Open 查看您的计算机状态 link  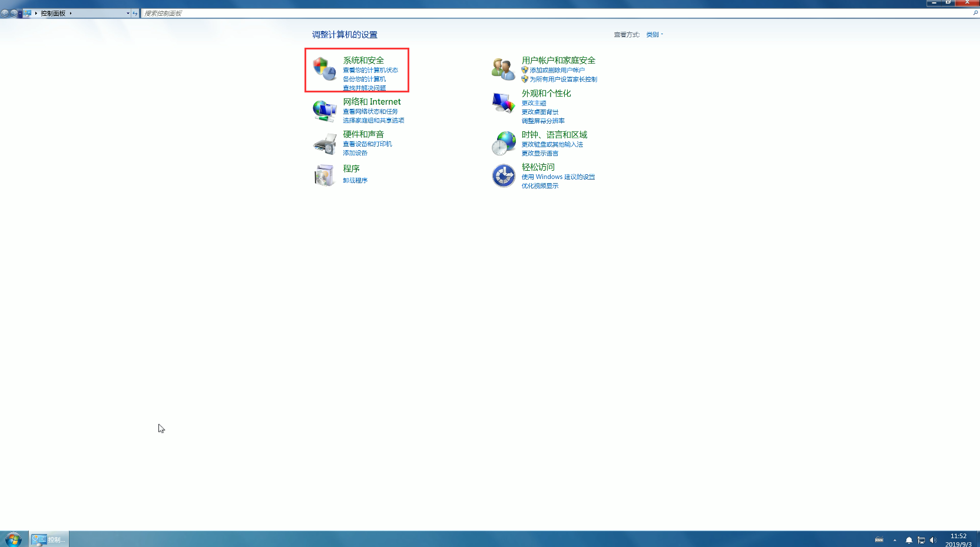tap(370, 70)
